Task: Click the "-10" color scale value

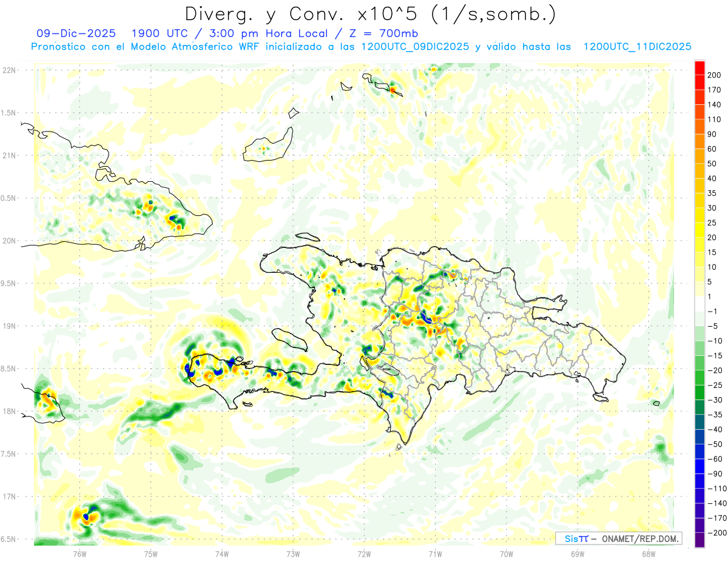Action: pyautogui.click(x=714, y=341)
